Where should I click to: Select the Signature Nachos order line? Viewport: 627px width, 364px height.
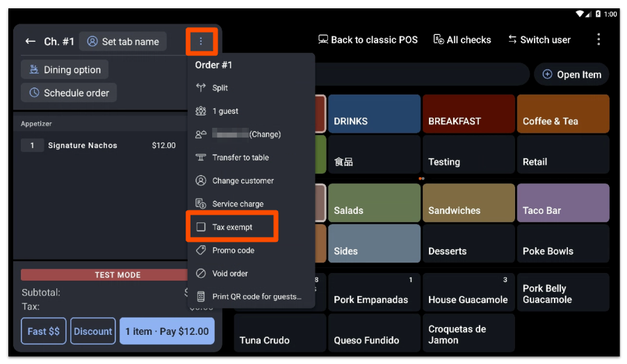coord(97,146)
